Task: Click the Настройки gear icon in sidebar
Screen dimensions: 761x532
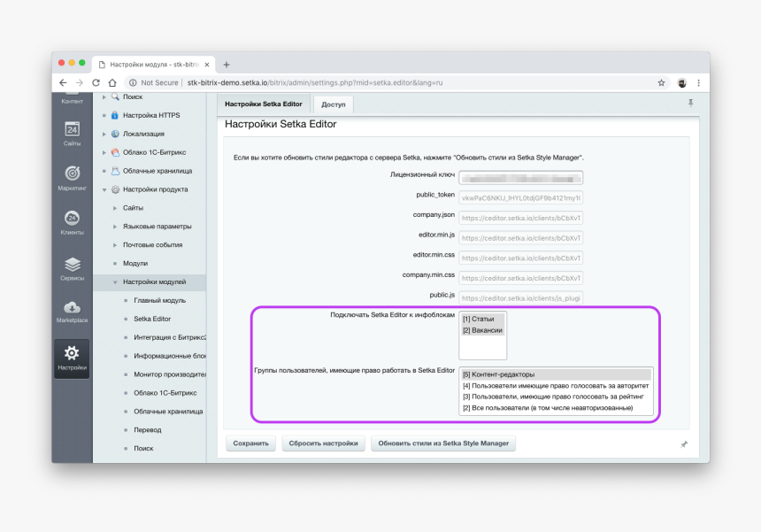Action: (73, 353)
